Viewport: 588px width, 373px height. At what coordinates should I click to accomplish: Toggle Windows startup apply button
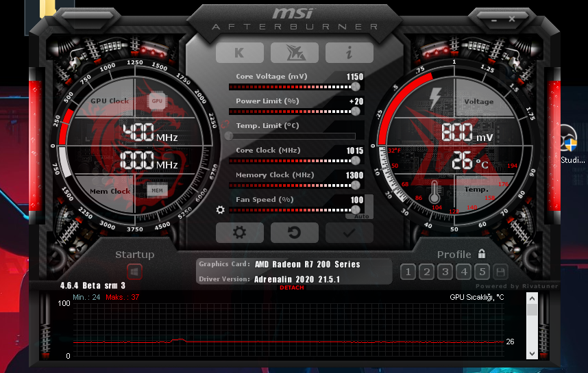134,272
